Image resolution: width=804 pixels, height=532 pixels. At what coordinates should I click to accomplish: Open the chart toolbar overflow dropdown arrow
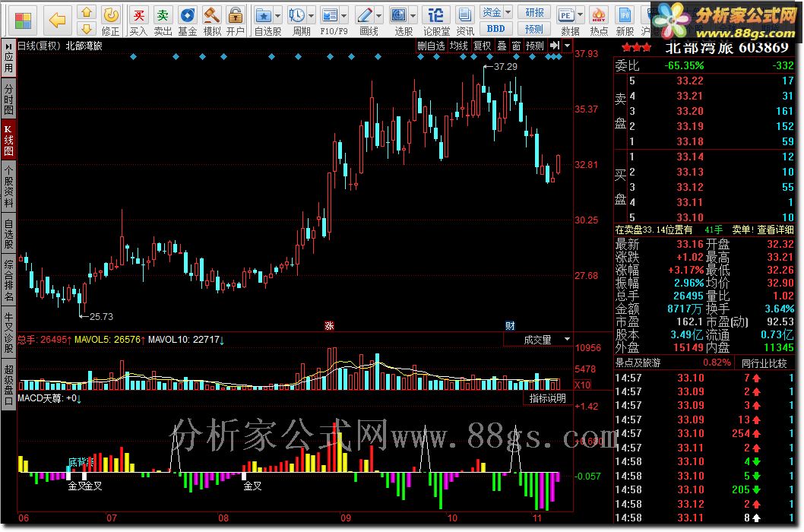coord(567,46)
